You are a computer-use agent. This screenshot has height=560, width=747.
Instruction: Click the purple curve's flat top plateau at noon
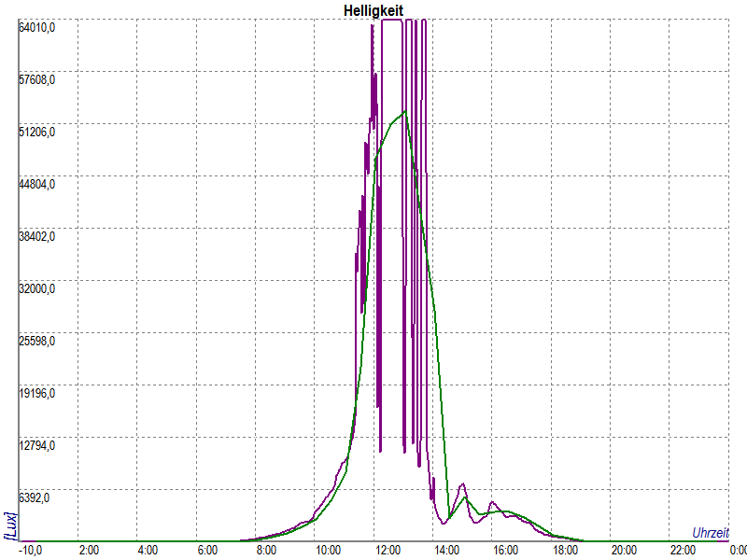391,19
